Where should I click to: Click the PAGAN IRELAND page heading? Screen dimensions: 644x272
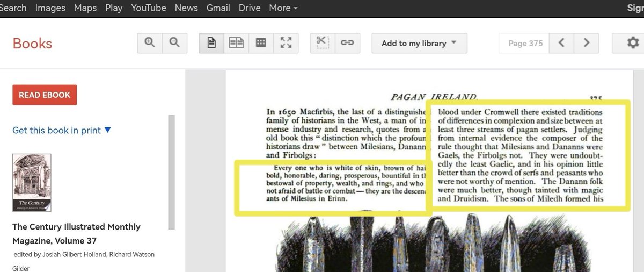tap(434, 97)
